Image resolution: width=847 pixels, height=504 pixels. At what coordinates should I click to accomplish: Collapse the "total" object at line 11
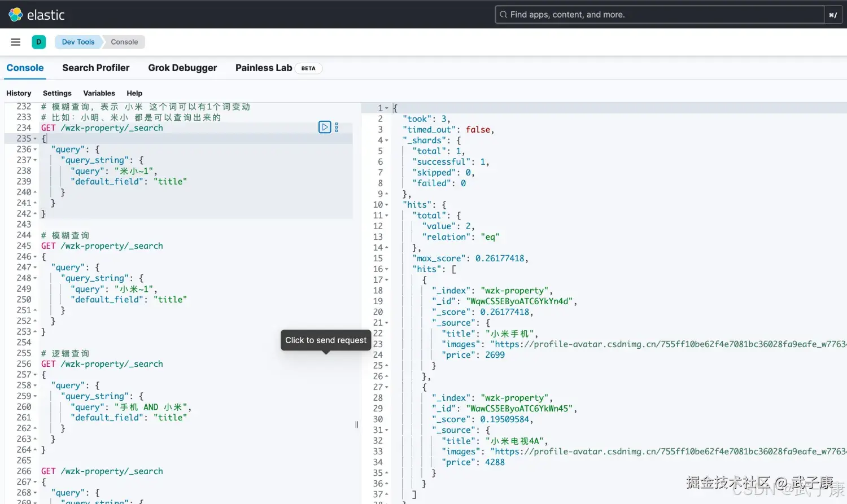(x=386, y=215)
